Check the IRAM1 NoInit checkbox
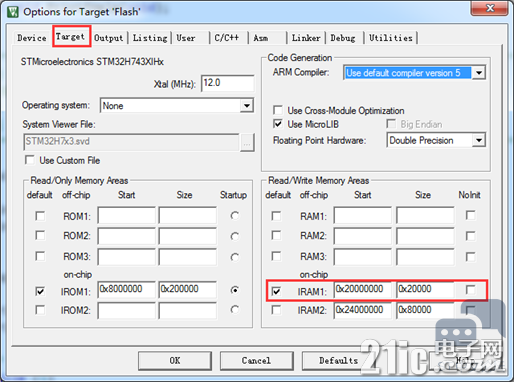 (470, 290)
